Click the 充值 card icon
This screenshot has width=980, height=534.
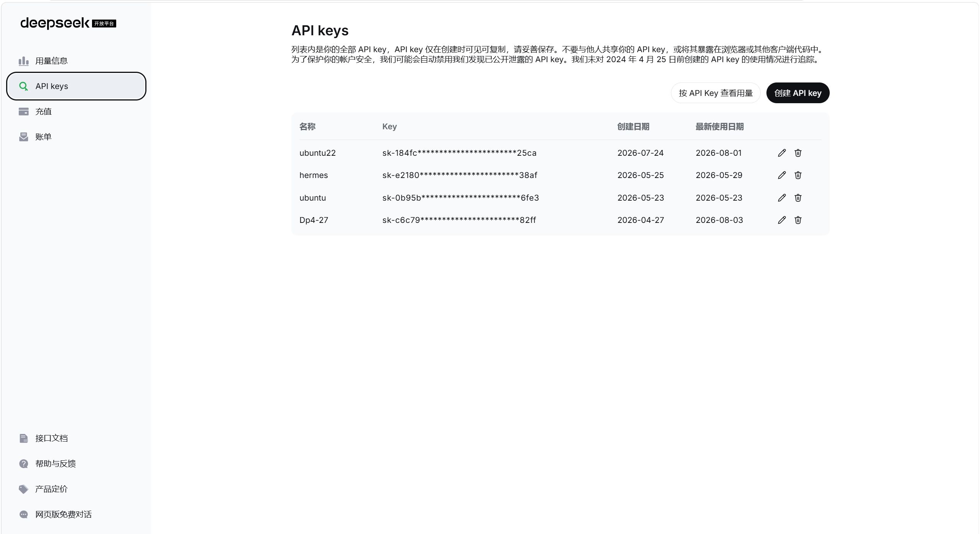point(24,112)
